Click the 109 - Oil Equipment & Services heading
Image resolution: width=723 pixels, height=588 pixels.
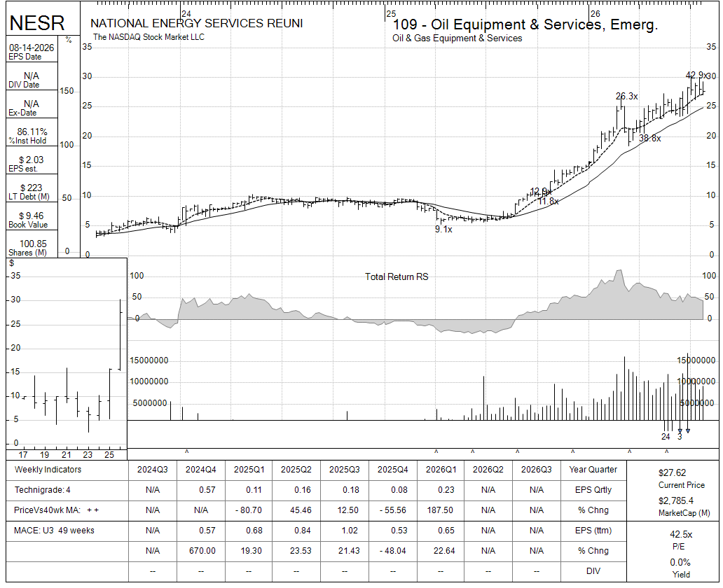525,24
